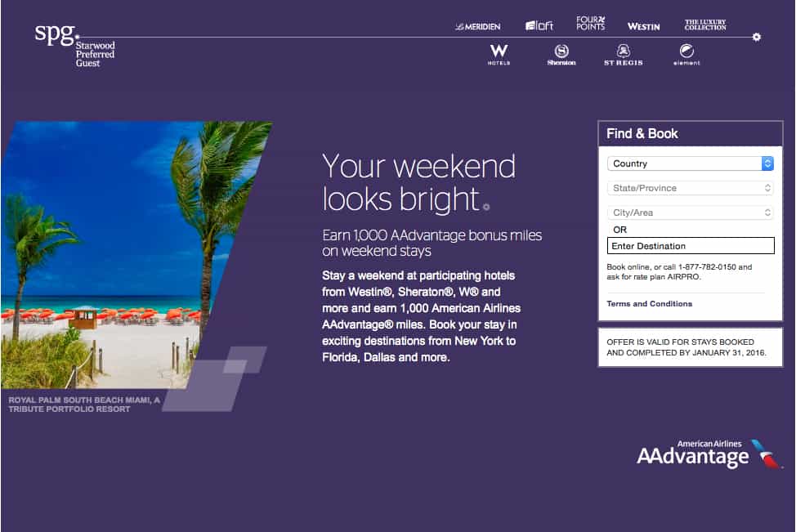Open the St Regis brand logo
Image resolution: width=796 pixels, height=532 pixels.
624,55
